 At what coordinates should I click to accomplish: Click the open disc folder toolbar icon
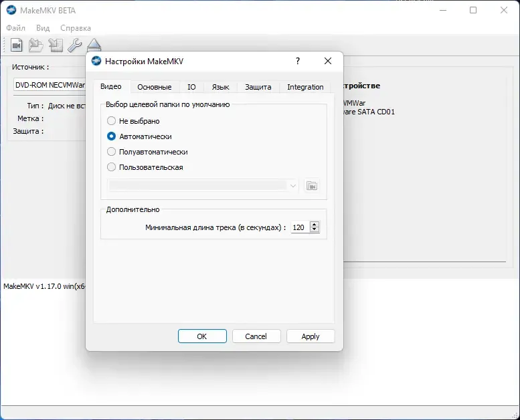click(36, 45)
